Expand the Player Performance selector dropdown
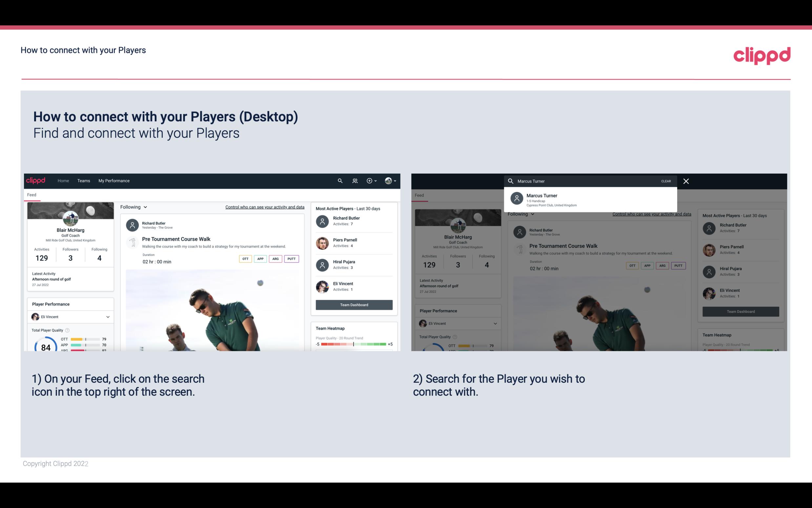This screenshot has height=508, width=812. coord(107,317)
